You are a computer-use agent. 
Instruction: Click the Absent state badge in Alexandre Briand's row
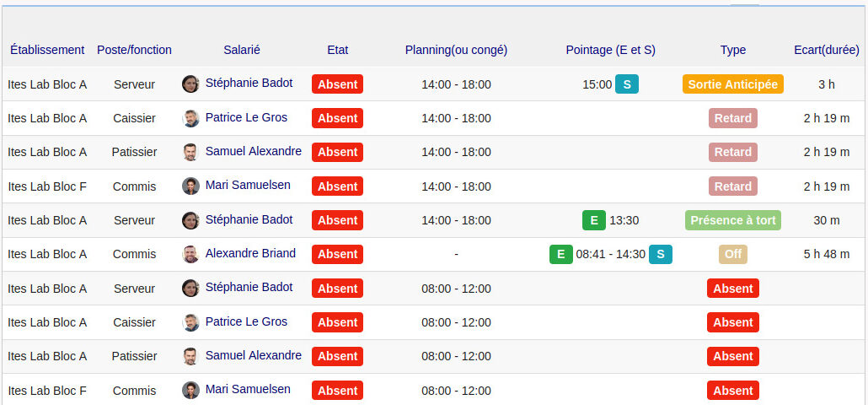[x=337, y=254]
